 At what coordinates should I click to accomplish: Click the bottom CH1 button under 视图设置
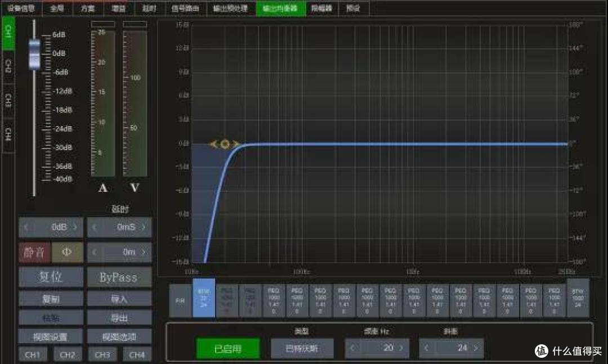tap(33, 354)
